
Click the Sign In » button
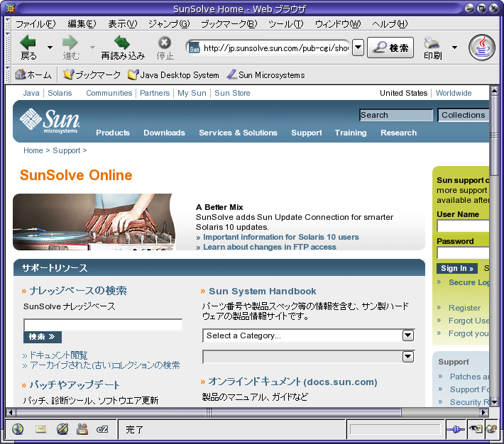pos(457,268)
